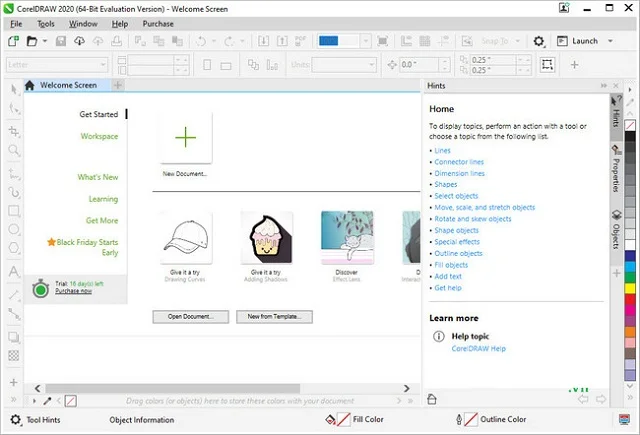Click the New document toolbar icon

coord(13,41)
